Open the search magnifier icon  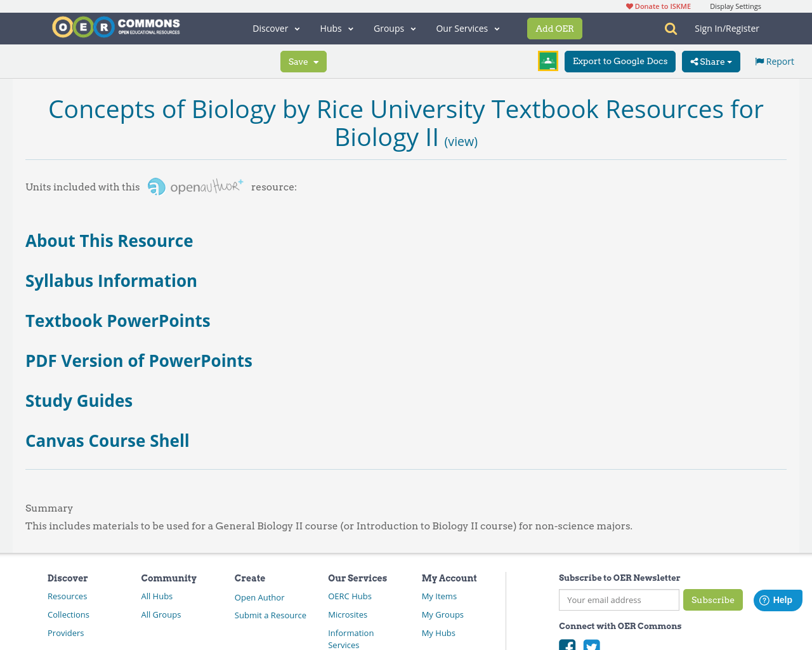[x=671, y=29]
